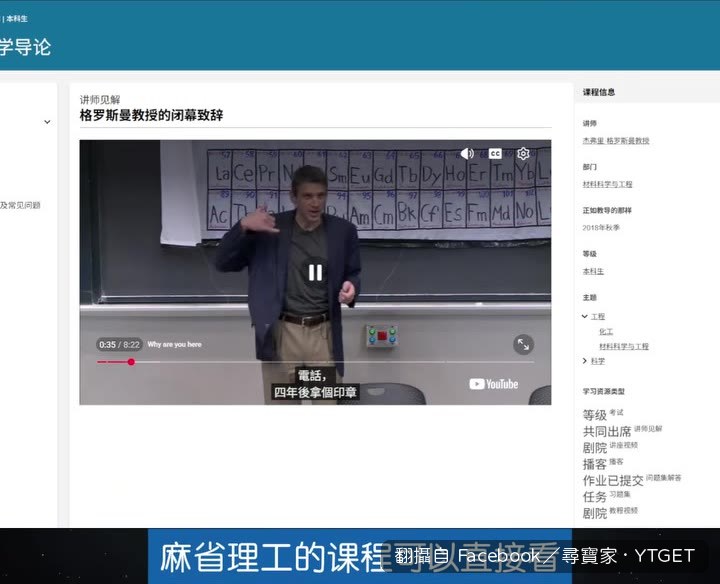Click the 正如教导的那样 label
This screenshot has width=720, height=584.
[607, 210]
